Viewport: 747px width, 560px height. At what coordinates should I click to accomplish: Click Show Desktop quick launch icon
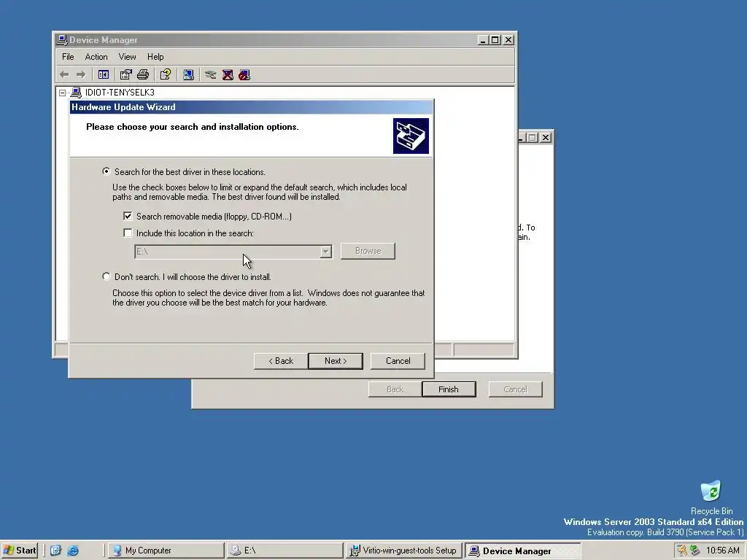click(55, 551)
